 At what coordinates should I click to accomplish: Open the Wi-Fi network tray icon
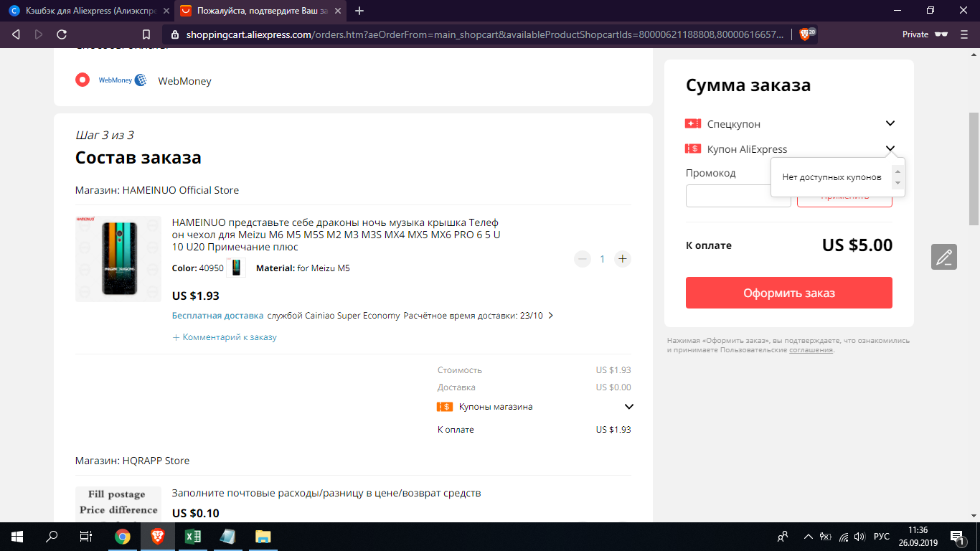pos(844,537)
